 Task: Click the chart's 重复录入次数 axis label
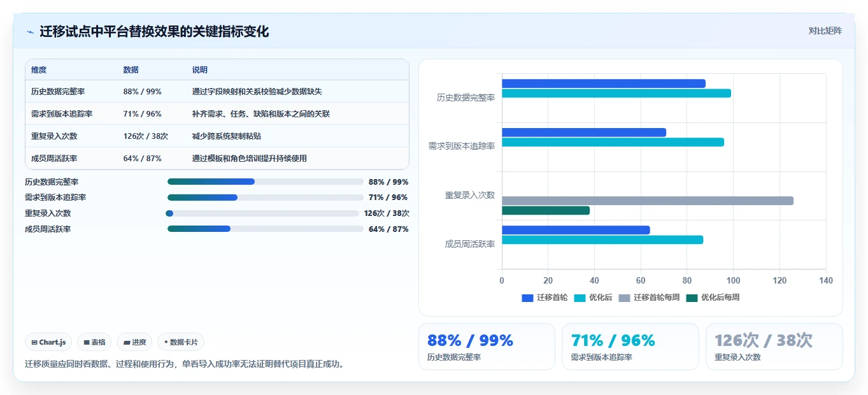(x=470, y=195)
